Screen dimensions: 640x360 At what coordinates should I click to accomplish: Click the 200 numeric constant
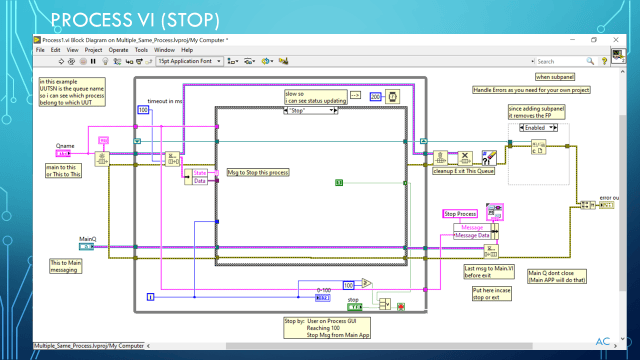[x=376, y=97]
